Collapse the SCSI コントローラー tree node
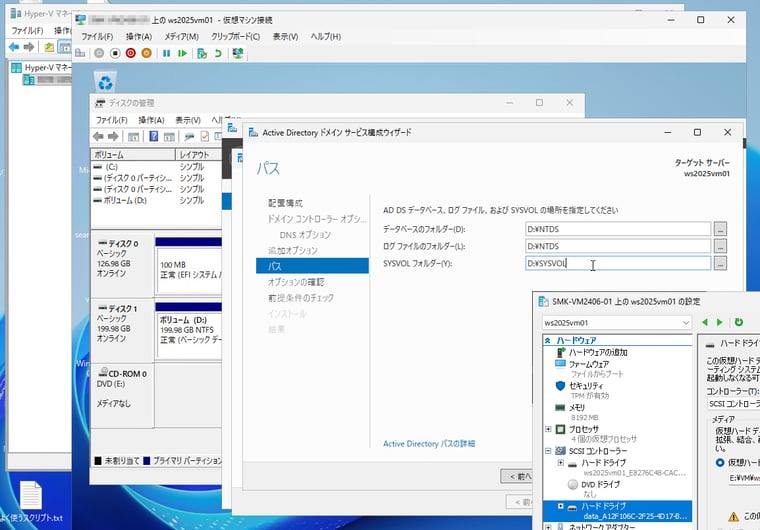This screenshot has height=530, width=760. (x=548, y=451)
